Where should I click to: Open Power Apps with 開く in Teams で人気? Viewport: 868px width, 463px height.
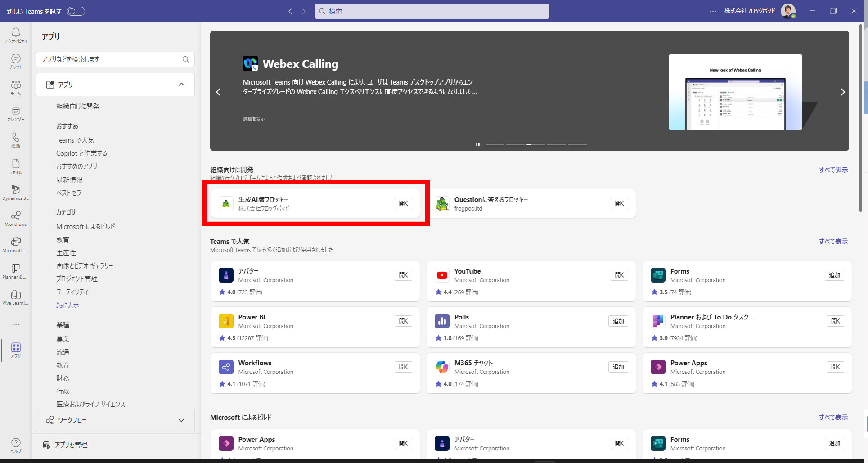coord(835,367)
